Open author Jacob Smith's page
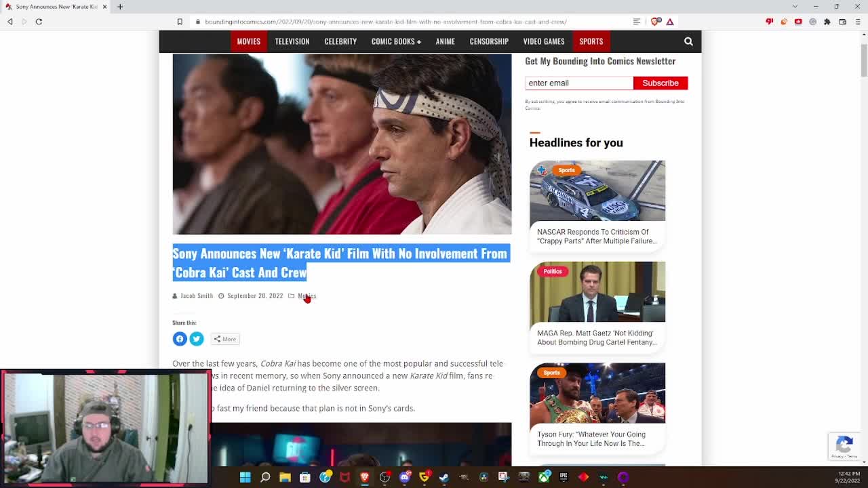Viewport: 868px width, 488px height. 197,296
